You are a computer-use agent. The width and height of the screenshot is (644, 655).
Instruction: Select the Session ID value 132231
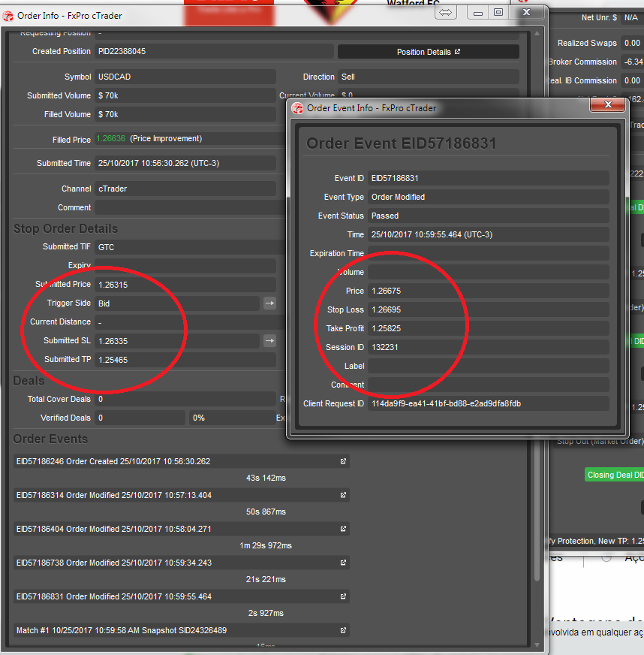pos(385,348)
